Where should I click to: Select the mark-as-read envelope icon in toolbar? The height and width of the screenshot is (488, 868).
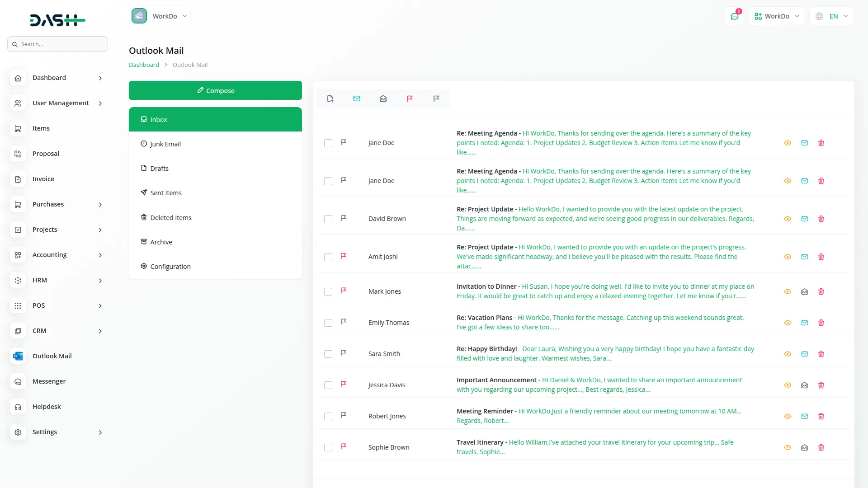[x=357, y=99]
